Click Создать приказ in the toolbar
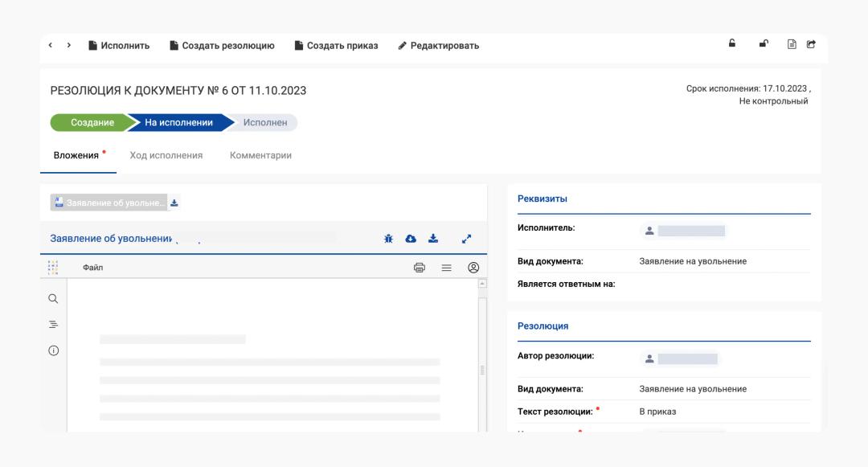Screen dimensions: 868x467 coord(336,46)
